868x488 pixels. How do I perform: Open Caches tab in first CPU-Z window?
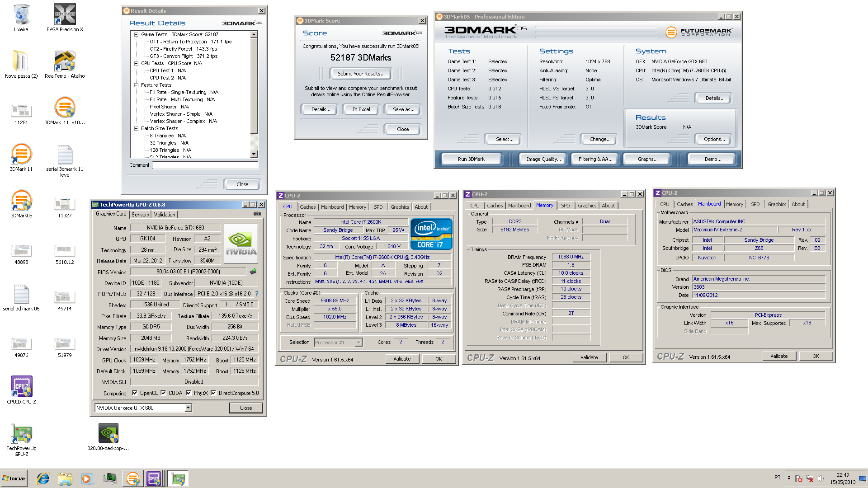308,207
